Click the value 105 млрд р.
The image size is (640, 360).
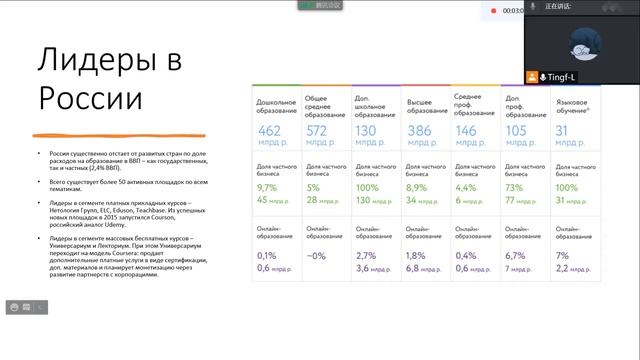pos(521,136)
